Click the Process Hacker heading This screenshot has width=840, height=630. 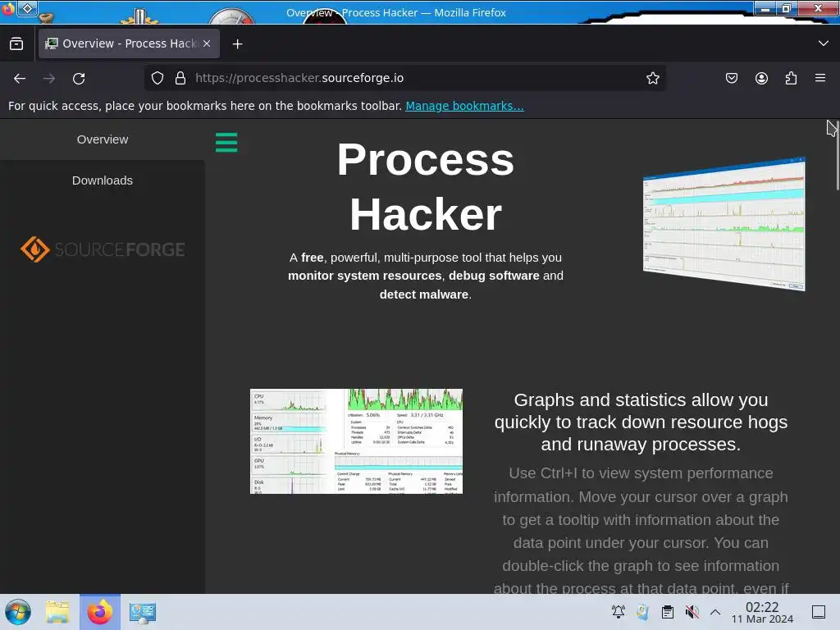click(426, 186)
